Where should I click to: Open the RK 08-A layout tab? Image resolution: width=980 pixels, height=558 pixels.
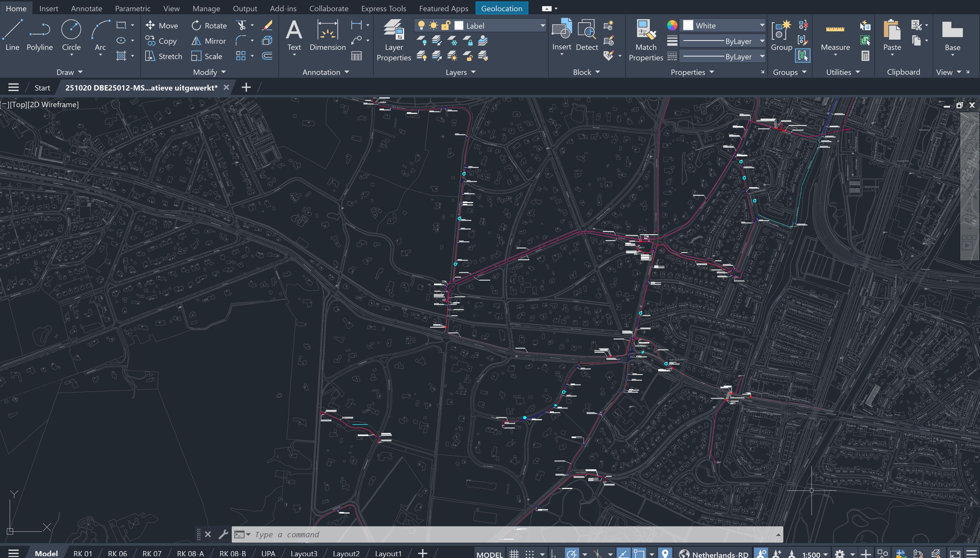point(190,553)
